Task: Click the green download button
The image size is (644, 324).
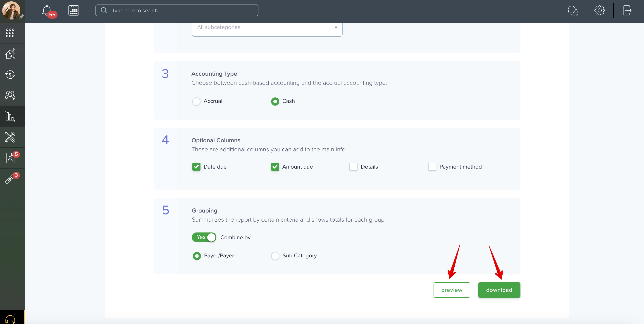Action: pos(499,290)
